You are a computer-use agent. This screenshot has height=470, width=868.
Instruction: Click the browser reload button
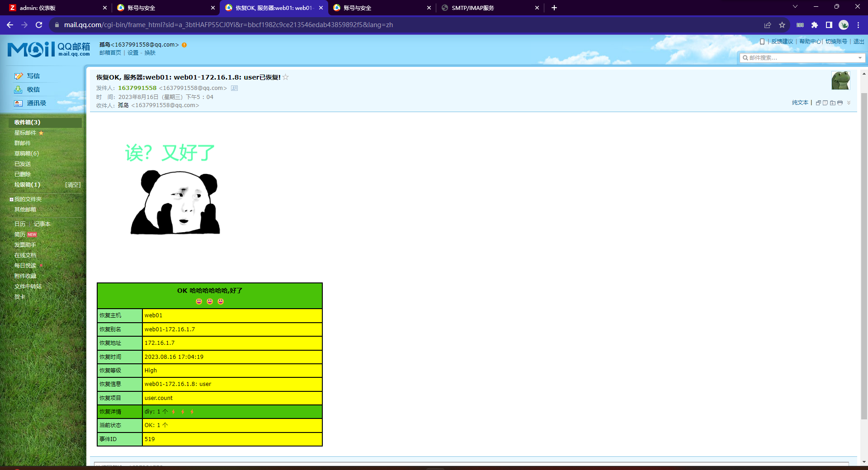(39, 25)
